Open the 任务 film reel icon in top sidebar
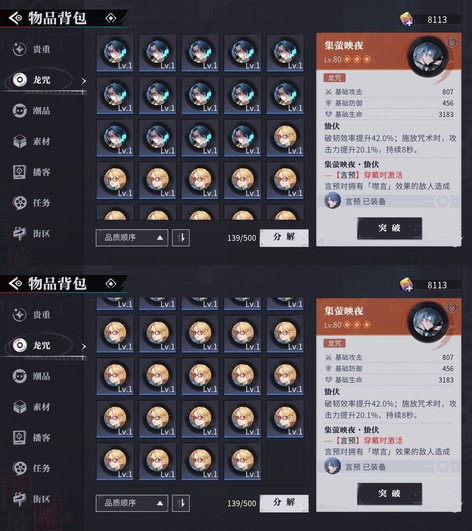472x531 pixels. [x=20, y=203]
